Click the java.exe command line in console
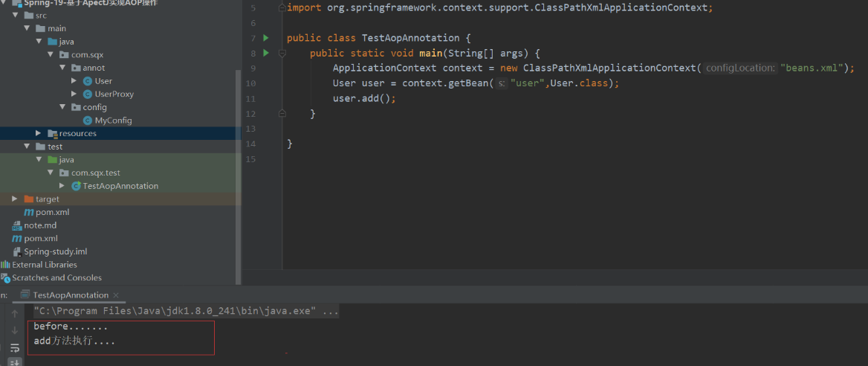 tap(186, 312)
